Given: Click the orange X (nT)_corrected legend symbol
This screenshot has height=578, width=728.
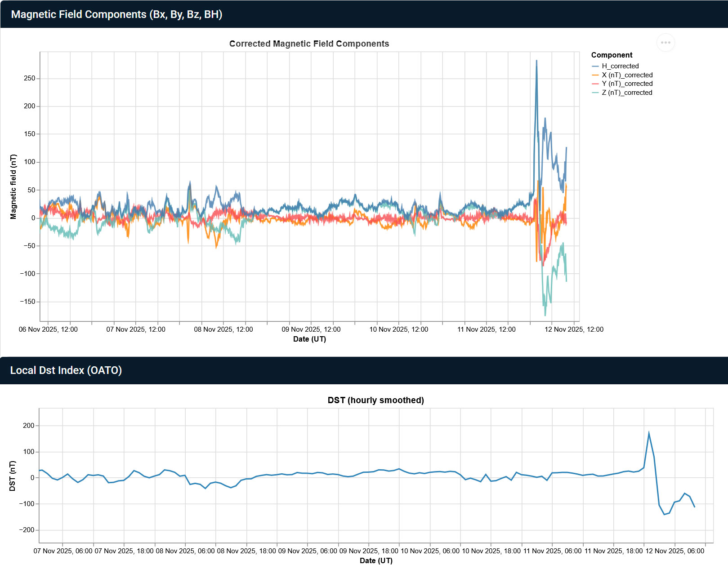Looking at the screenshot, I should point(595,75).
